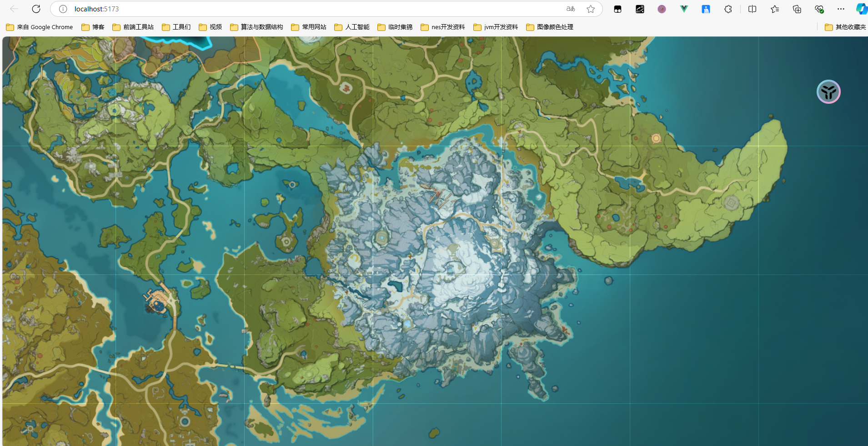
Task: Open the '视频' bookmark folder
Action: point(210,27)
